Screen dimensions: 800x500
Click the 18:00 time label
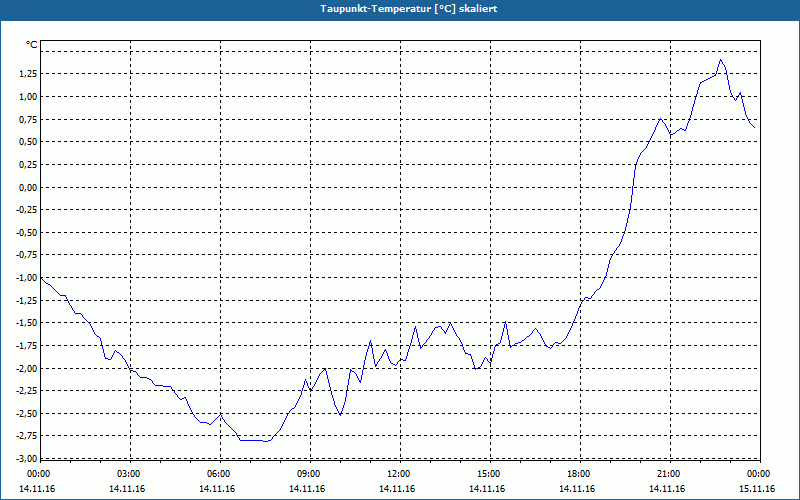[581, 474]
